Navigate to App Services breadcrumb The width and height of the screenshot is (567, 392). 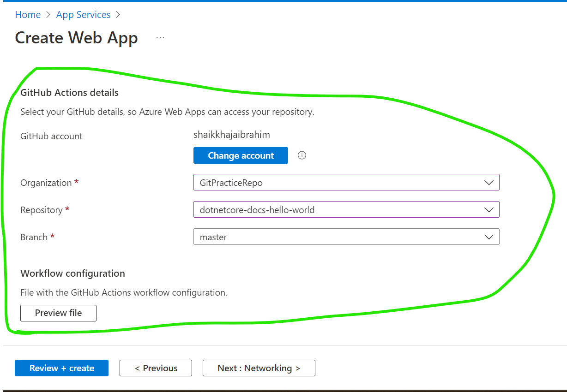tap(83, 15)
